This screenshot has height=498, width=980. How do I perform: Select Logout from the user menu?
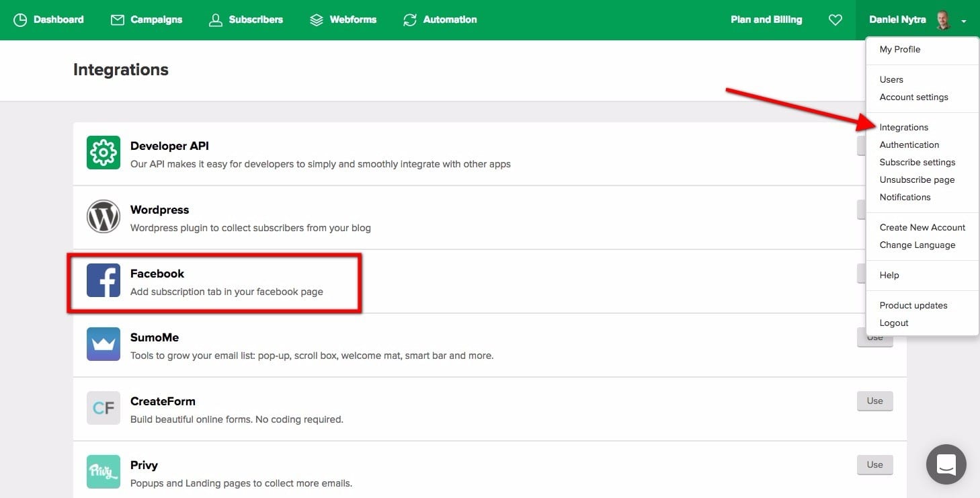893,323
